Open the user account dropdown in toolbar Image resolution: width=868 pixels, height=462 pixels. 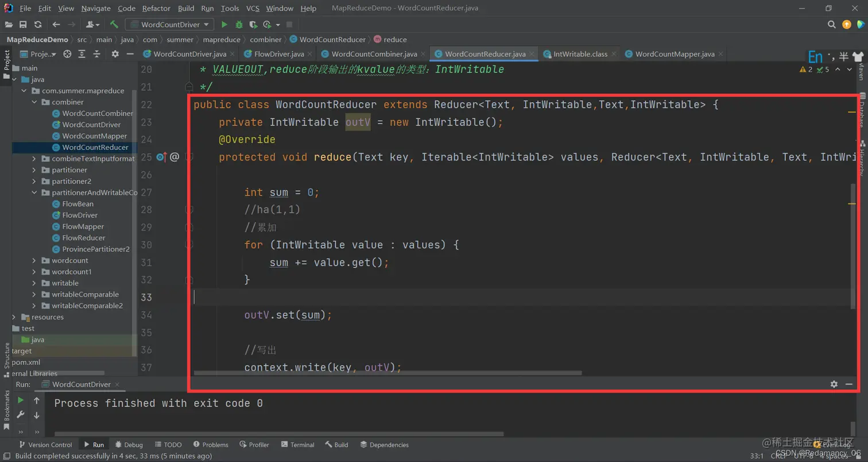click(x=92, y=25)
